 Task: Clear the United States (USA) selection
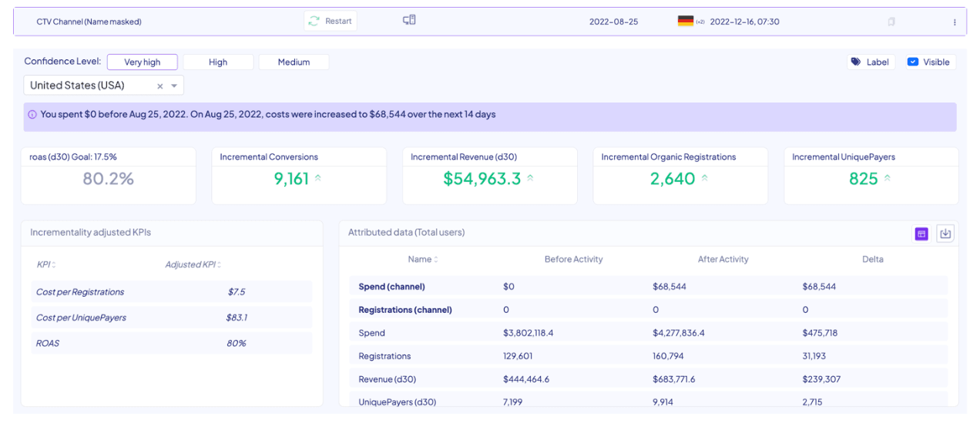click(160, 86)
